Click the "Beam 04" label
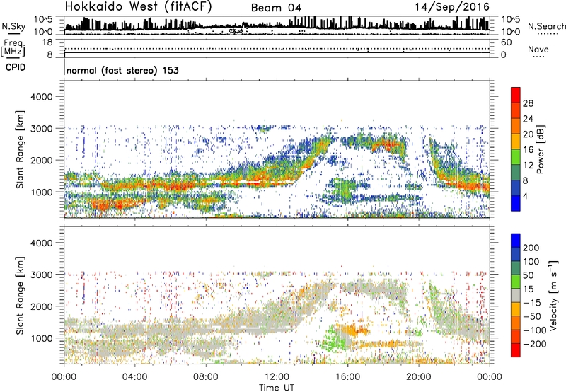The width and height of the screenshot is (566, 392). [276, 8]
